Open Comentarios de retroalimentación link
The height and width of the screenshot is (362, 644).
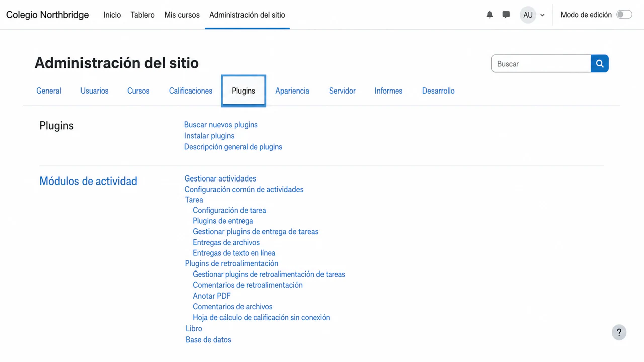(x=248, y=285)
